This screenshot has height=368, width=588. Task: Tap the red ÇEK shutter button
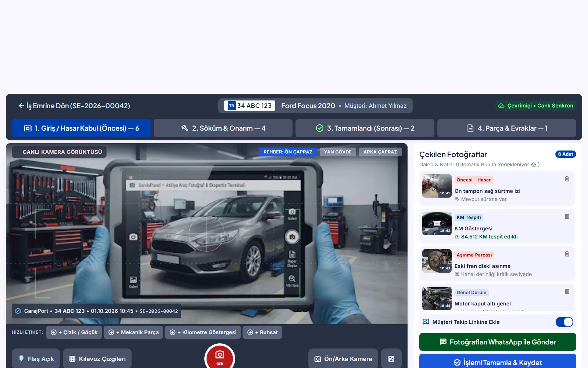pos(220,357)
